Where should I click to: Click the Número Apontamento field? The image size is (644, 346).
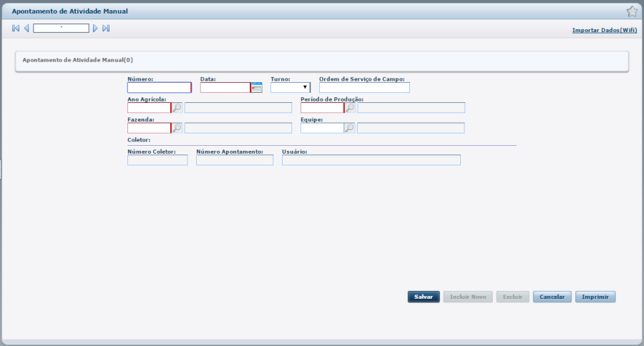click(x=235, y=160)
